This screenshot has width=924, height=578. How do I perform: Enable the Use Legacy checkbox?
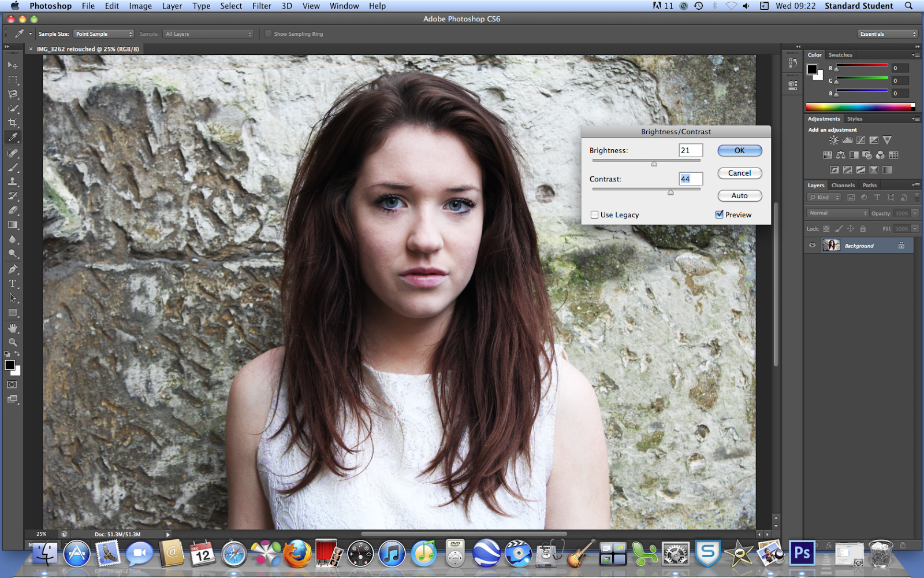594,215
